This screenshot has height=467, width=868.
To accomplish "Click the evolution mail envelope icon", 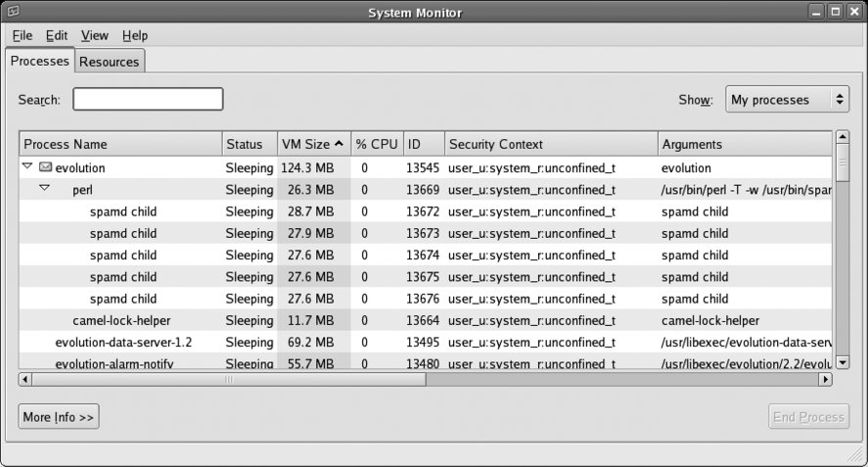I will (45, 167).
